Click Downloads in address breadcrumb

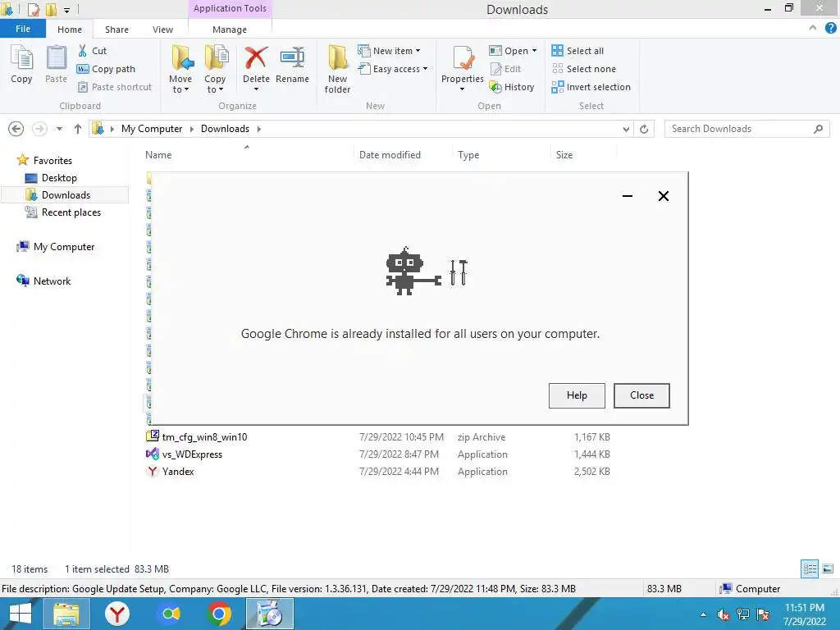pyautogui.click(x=225, y=129)
